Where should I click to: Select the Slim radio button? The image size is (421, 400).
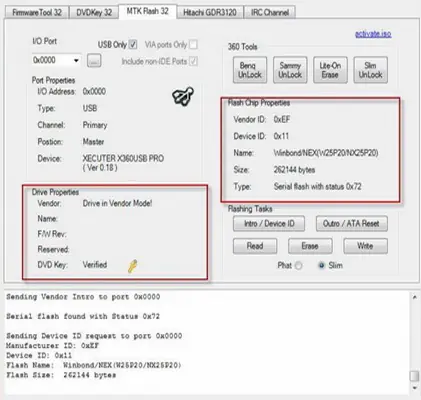coord(321,265)
